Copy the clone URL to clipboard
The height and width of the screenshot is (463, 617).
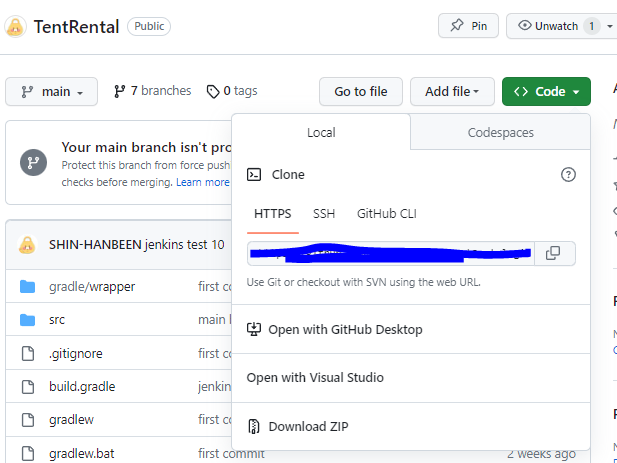tap(553, 253)
